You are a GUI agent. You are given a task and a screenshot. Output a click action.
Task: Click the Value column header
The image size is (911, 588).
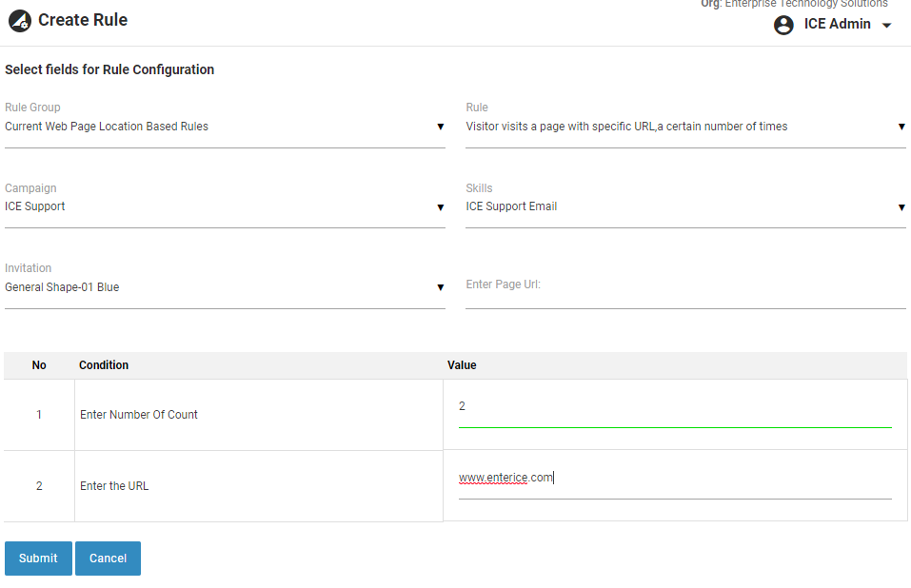coord(462,365)
